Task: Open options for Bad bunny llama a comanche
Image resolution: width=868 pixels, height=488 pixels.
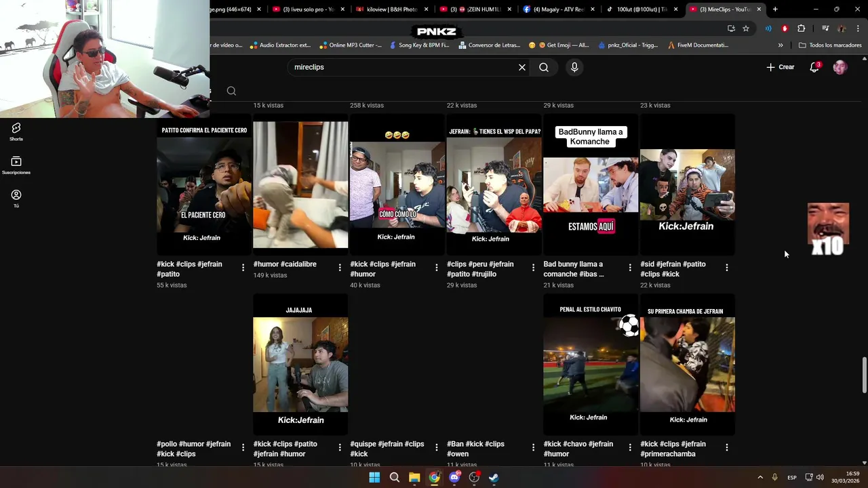Action: pos(630,268)
